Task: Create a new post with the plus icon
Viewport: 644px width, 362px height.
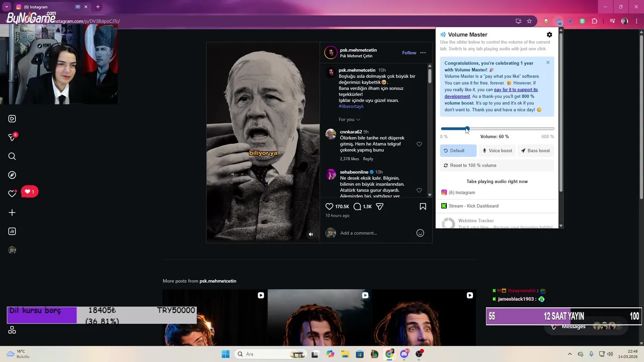Action: tap(12, 213)
